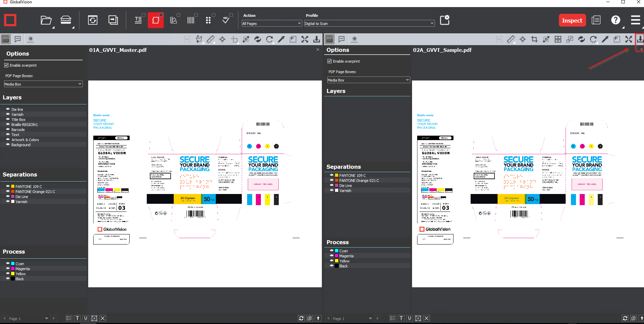This screenshot has width=644, height=324.
Task: Select the spell check ABC icon
Action: (226, 21)
